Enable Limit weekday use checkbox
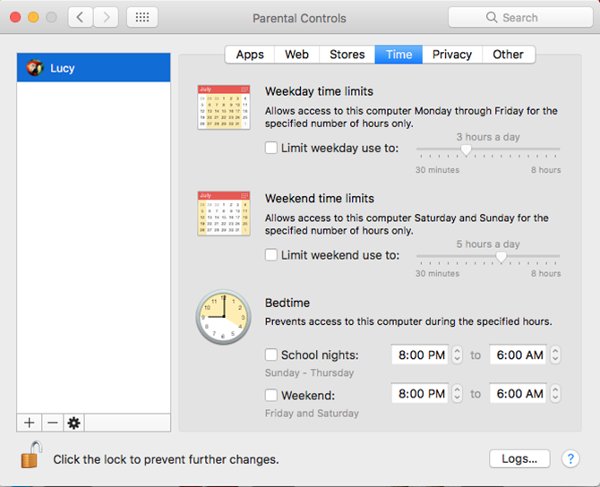 pyautogui.click(x=271, y=148)
